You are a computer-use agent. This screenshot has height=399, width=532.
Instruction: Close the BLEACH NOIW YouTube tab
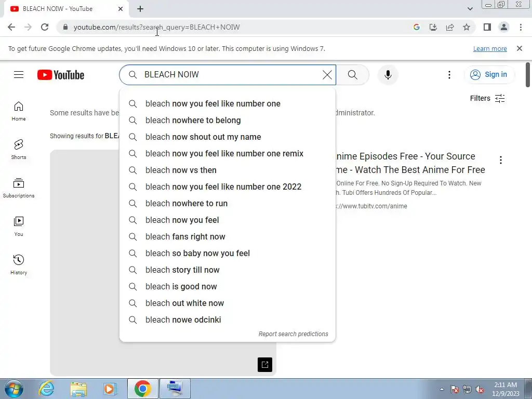pos(121,9)
